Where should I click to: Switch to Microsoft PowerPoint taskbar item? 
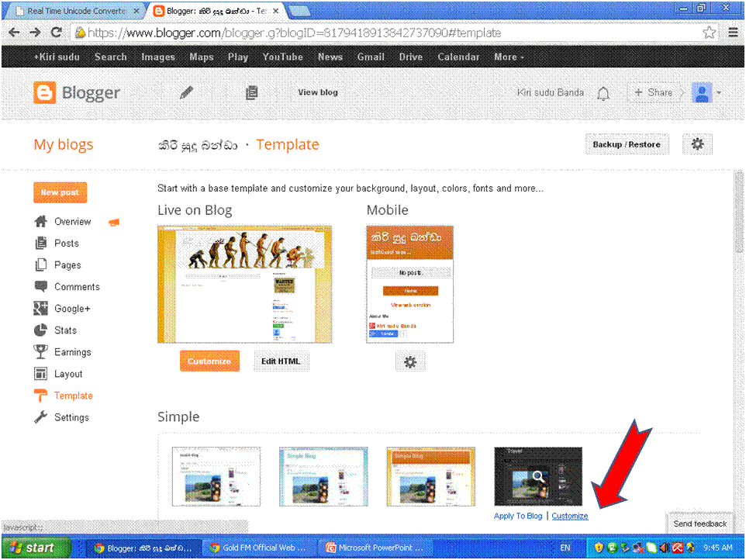[375, 548]
